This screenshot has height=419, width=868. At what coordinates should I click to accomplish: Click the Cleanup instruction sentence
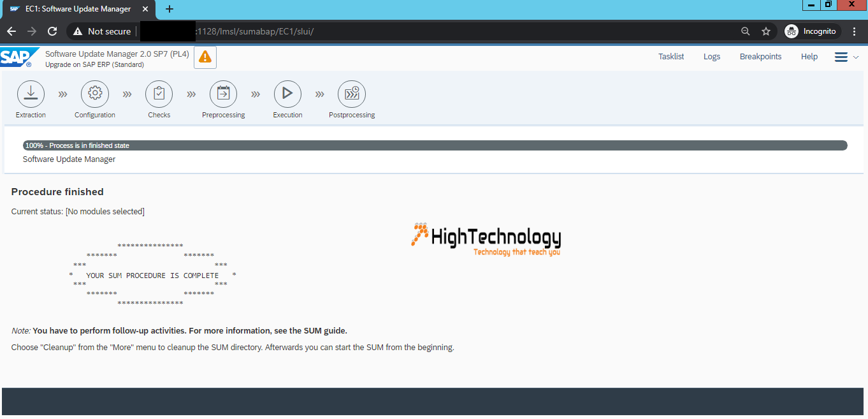click(x=233, y=348)
